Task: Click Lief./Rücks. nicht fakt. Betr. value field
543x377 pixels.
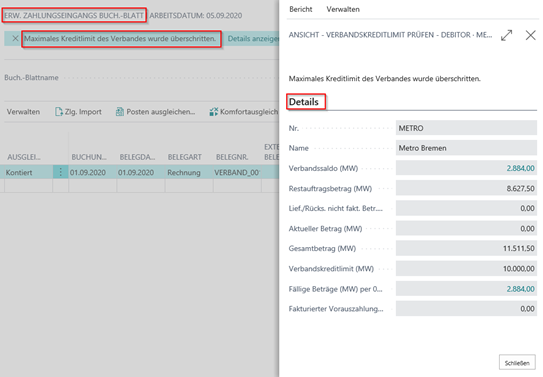Action: point(466,208)
